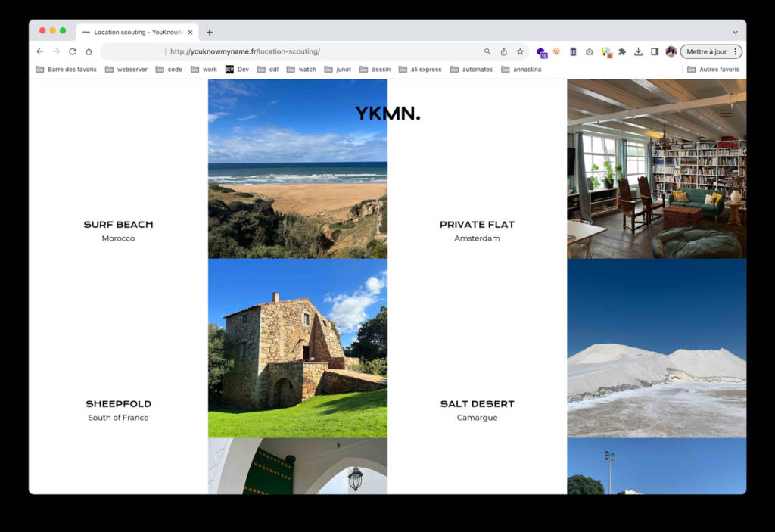Viewport: 775px width, 532px height.
Task: Open the Dev bookmark
Action: click(237, 69)
